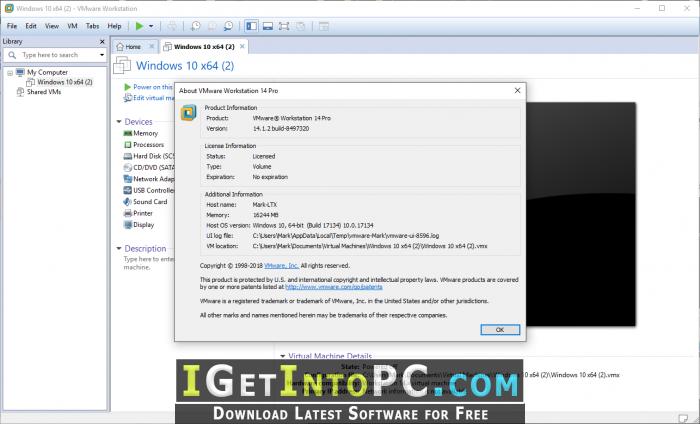Open the library search filter dropdown

click(x=102, y=55)
